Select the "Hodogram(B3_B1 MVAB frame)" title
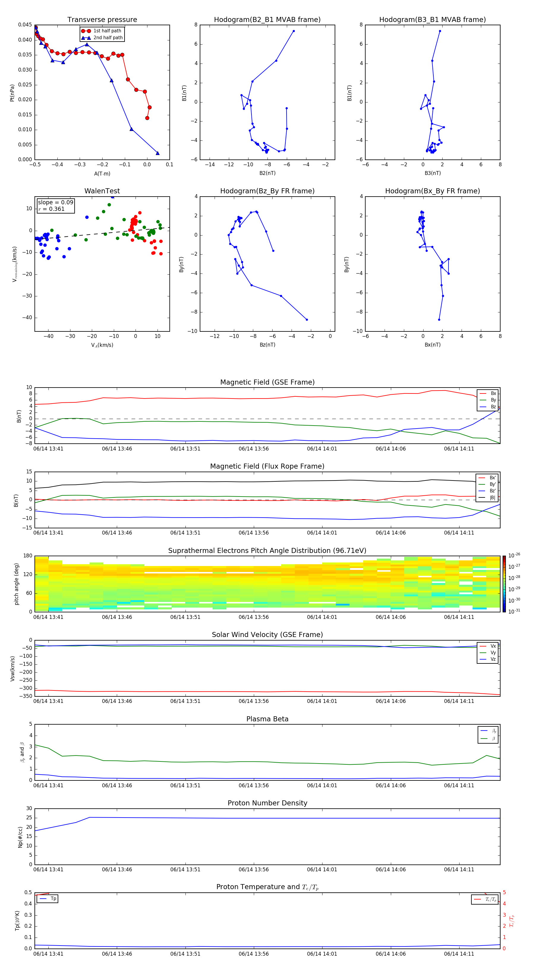 [x=432, y=20]
